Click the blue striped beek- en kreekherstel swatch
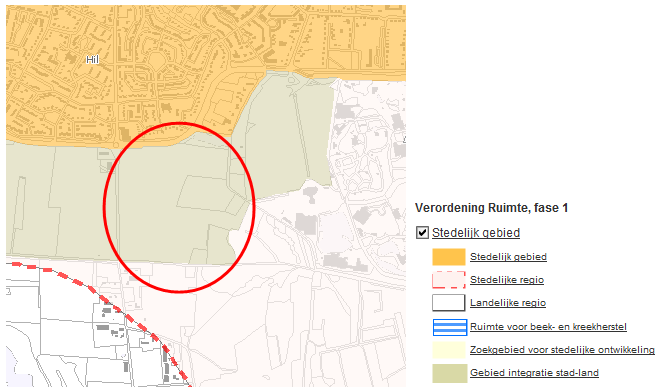Screen dimensions: 664x391 pos(450,327)
